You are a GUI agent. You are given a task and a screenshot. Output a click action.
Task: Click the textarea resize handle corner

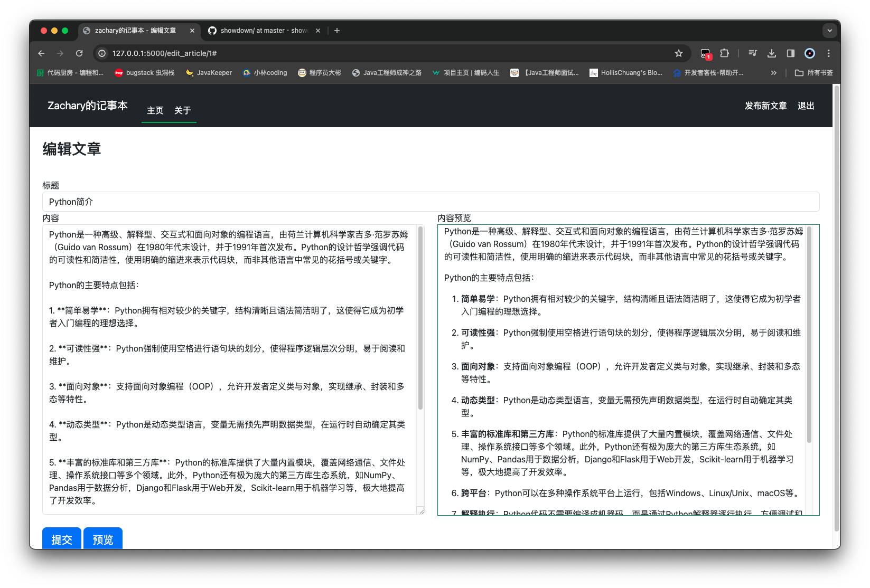[421, 511]
